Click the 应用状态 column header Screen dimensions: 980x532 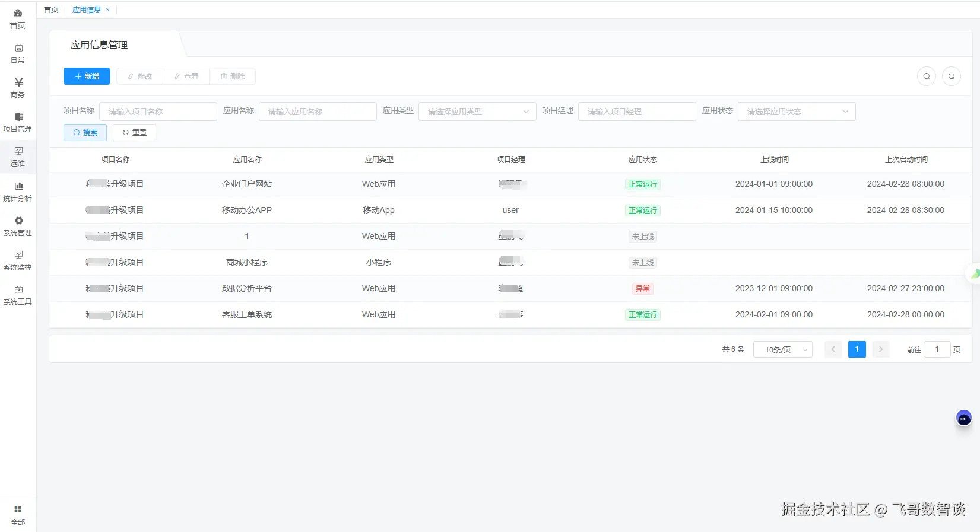coord(643,159)
